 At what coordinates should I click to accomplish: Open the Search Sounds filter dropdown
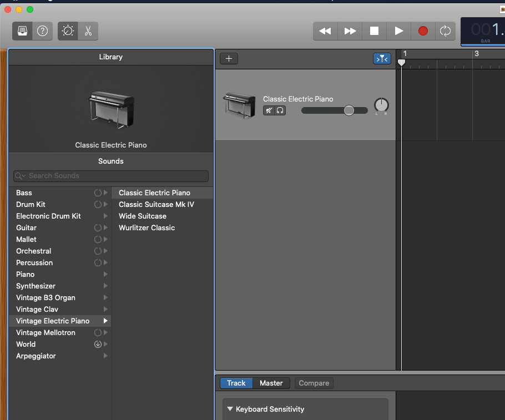(x=20, y=176)
